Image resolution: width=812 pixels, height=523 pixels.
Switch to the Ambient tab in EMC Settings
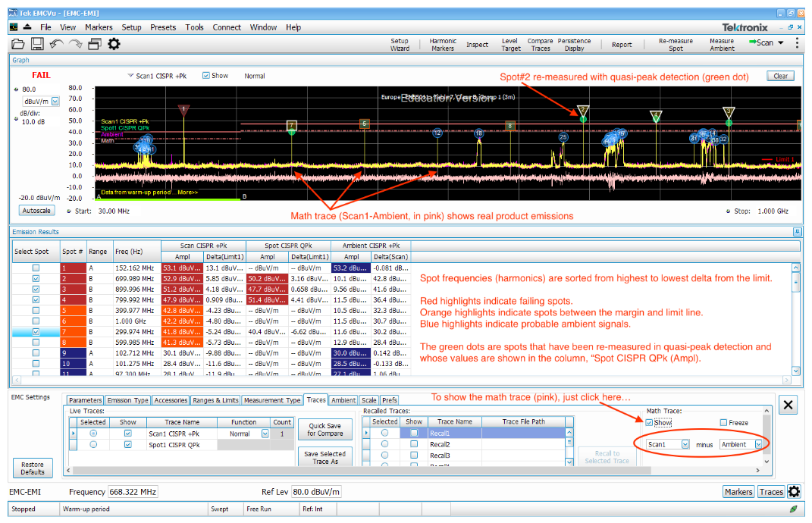[x=343, y=400]
